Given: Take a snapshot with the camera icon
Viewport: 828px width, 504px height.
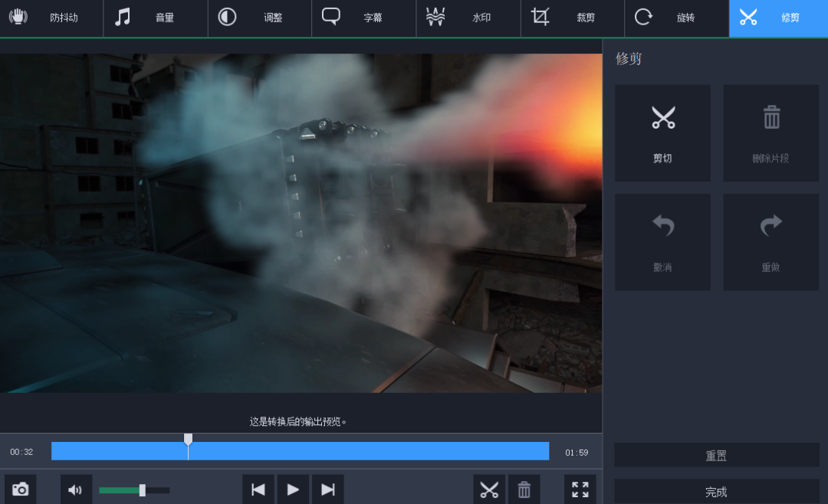Looking at the screenshot, I should point(21,489).
